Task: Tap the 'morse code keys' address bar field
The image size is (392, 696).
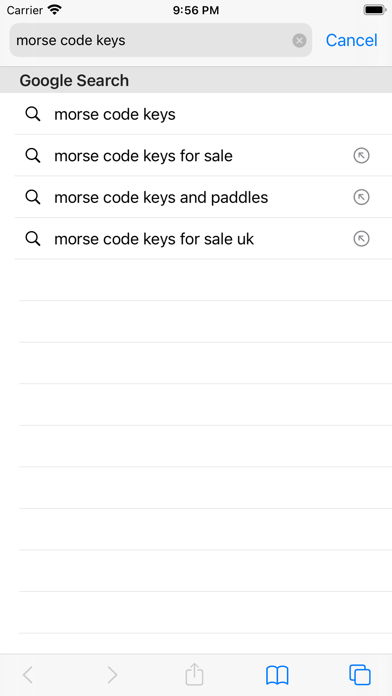Action: (161, 40)
